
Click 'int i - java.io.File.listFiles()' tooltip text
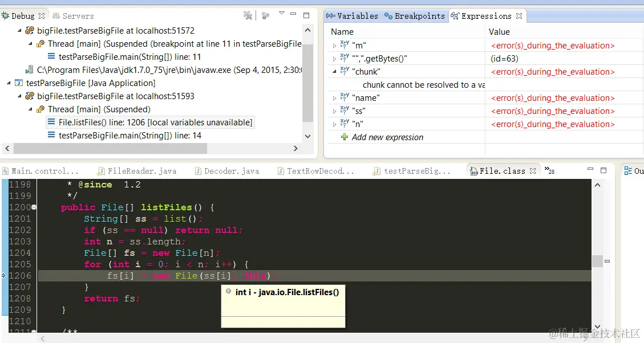point(287,292)
